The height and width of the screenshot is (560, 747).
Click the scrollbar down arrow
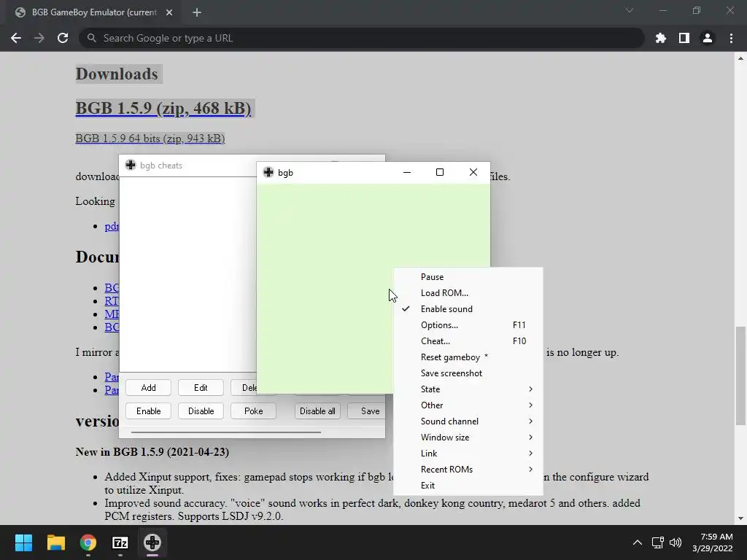pos(740,518)
